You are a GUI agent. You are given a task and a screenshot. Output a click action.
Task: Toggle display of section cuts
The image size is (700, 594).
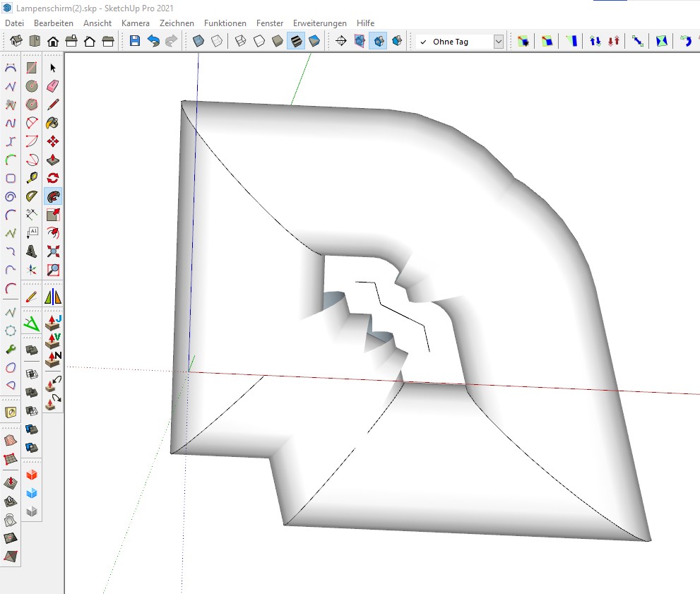pyautogui.click(x=378, y=42)
